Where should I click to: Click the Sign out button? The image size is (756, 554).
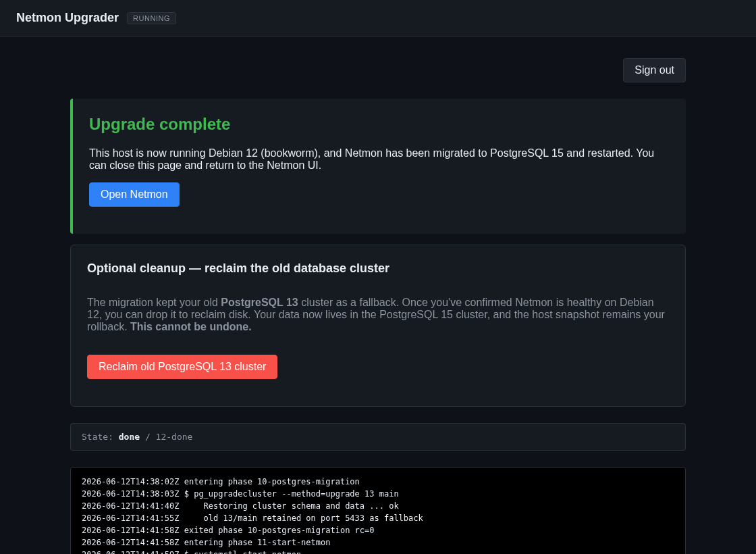[x=654, y=70]
